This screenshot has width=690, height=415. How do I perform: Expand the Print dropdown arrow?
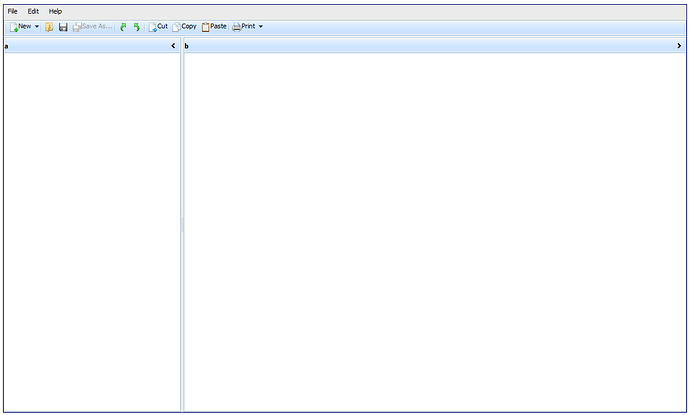click(x=261, y=27)
